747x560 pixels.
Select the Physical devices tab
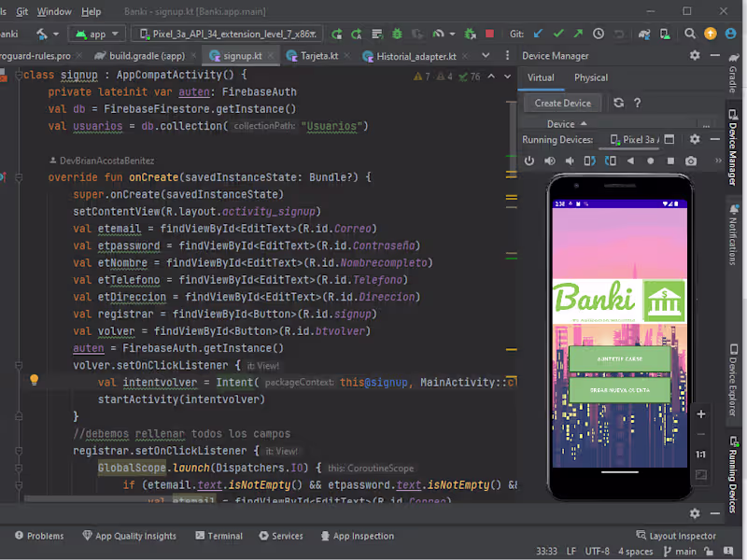tap(591, 77)
